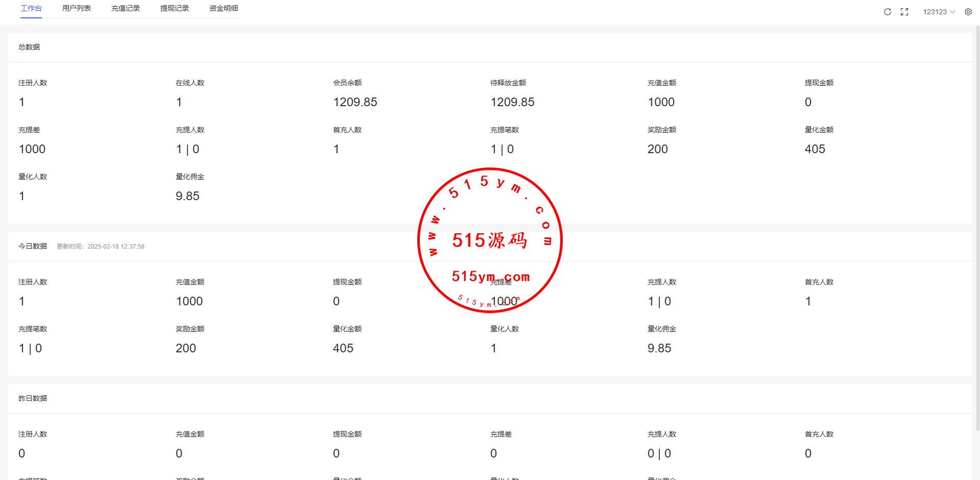
Task: Click the 昨日数据 section heading
Action: tap(33, 398)
